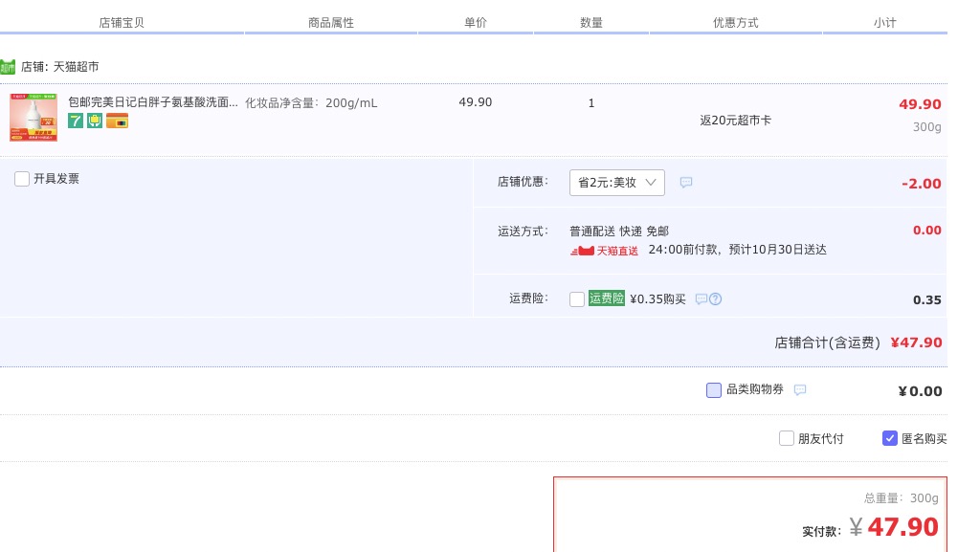Click the ¥0.35购买 insurance price text
980x552 pixels.
(657, 299)
